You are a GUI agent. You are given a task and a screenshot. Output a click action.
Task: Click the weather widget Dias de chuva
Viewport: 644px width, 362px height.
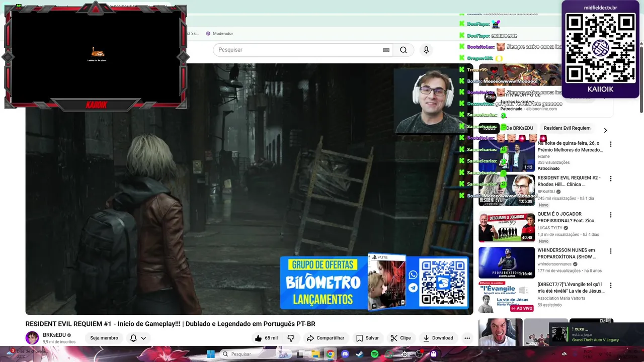pos(28,353)
